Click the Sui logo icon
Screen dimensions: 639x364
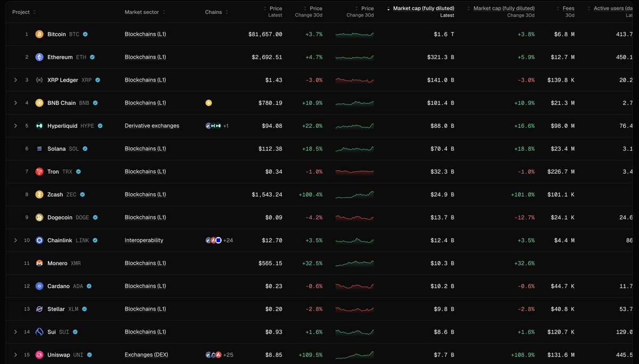[x=39, y=332]
